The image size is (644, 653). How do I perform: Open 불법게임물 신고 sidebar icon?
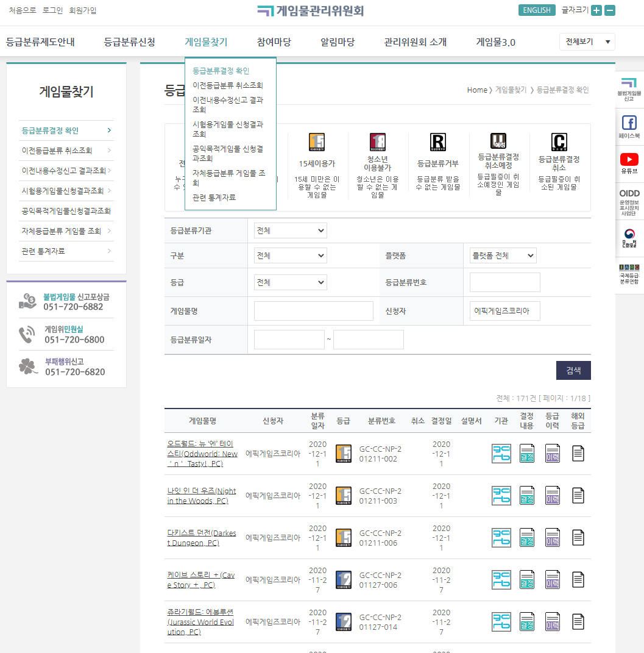click(x=629, y=89)
